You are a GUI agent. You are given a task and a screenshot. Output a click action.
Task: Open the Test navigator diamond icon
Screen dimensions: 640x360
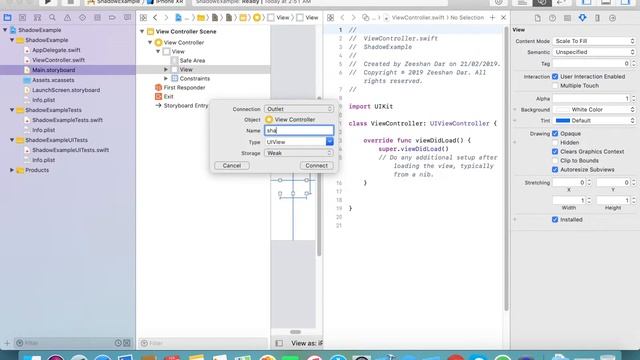tap(82, 18)
